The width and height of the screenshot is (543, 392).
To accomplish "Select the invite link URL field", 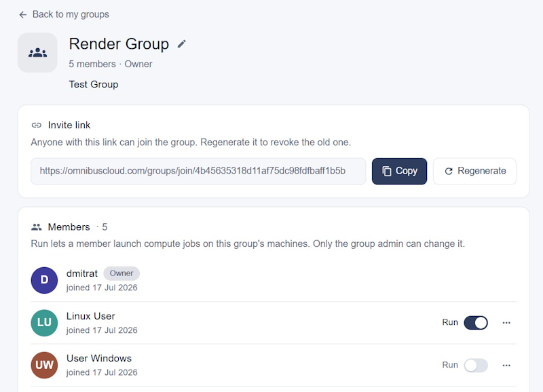I will pyautogui.click(x=198, y=172).
